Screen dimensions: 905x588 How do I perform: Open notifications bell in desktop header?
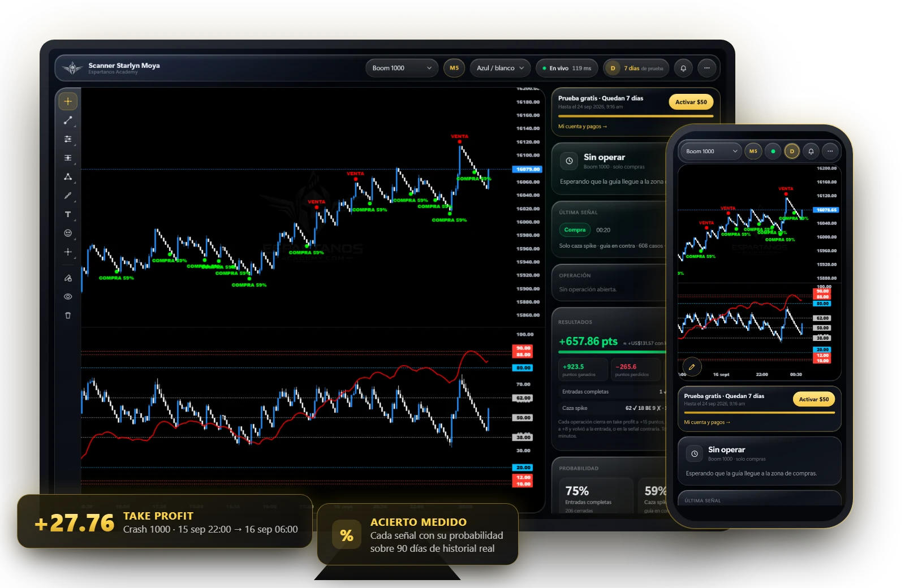coord(683,68)
